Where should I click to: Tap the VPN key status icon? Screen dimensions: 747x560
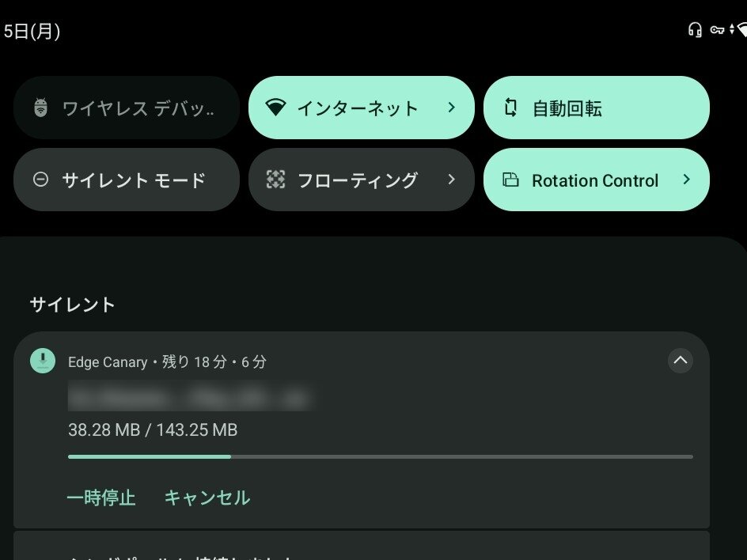click(x=717, y=30)
